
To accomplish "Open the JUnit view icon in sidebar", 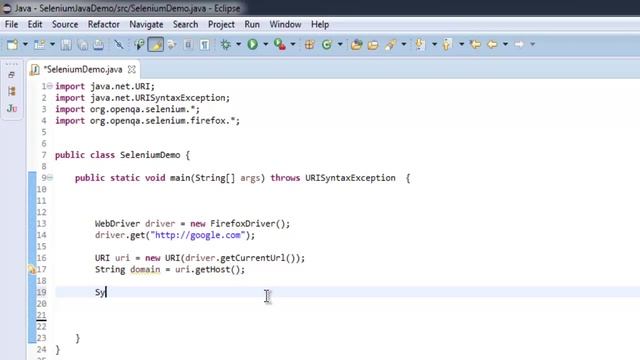I will (12, 108).
